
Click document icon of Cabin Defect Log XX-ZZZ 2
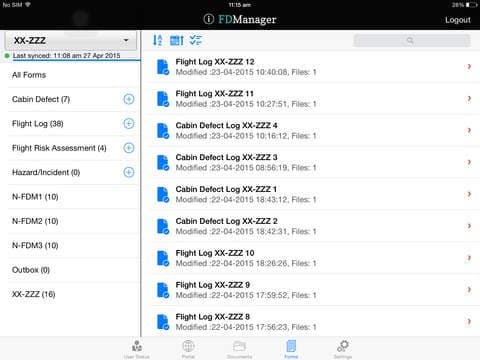tap(163, 226)
